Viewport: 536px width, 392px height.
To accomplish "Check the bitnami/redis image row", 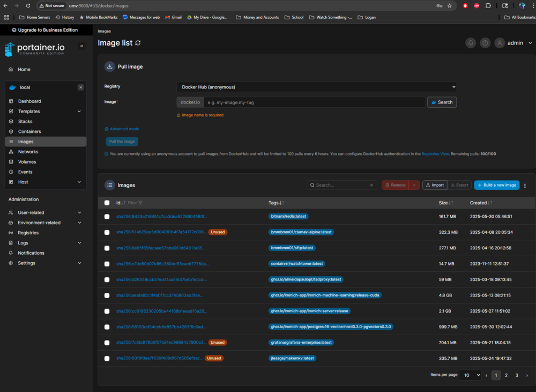I will [x=107, y=217].
